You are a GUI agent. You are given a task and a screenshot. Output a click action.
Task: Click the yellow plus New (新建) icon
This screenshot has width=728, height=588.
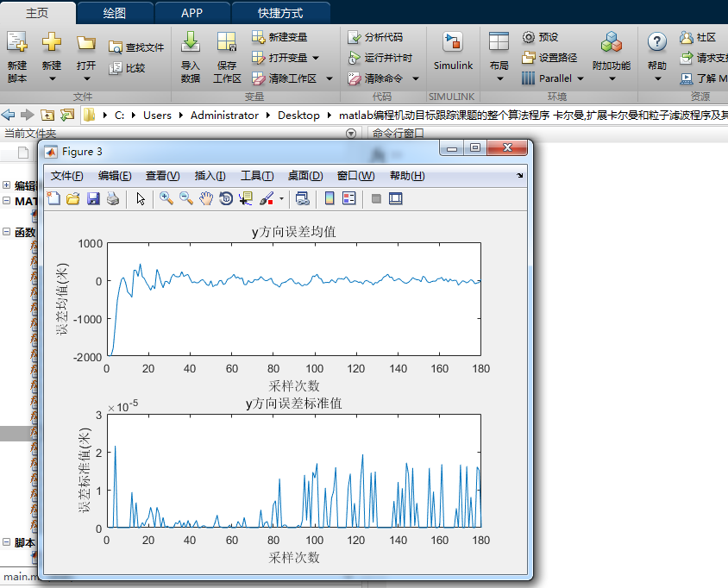pos(52,41)
